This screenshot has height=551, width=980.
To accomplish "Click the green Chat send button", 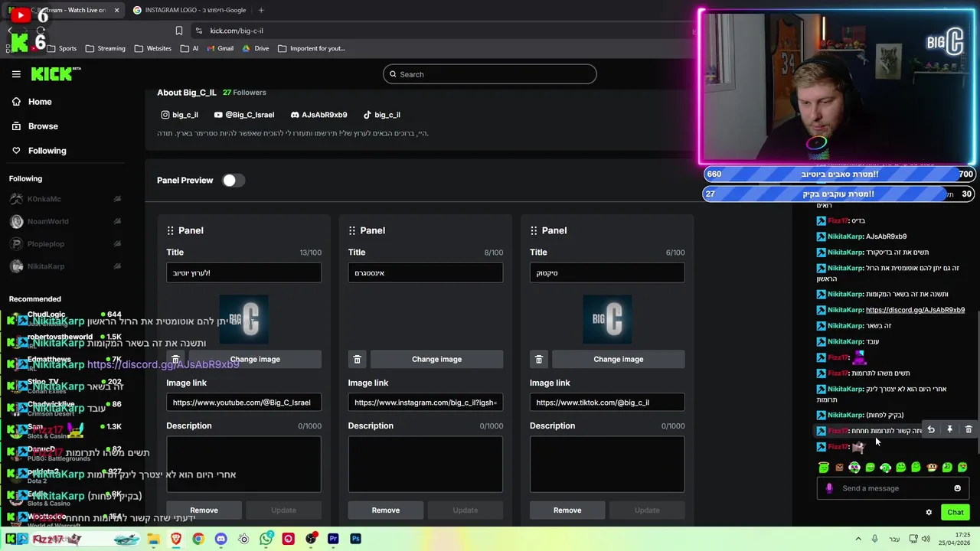I will click(x=955, y=513).
